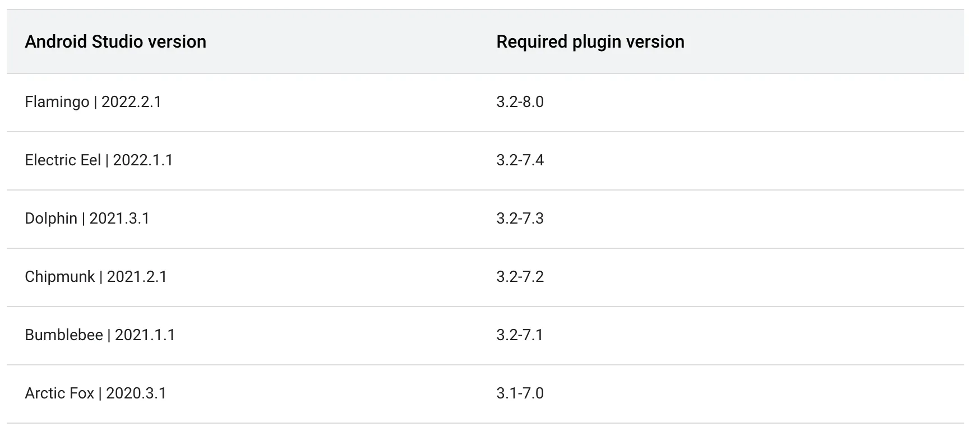Click the 2022.2.1 release number
The width and height of the screenshot is (980, 436).
[x=131, y=102]
